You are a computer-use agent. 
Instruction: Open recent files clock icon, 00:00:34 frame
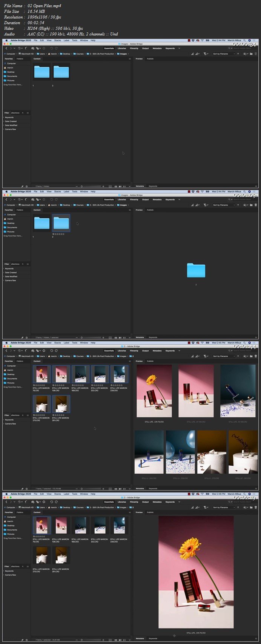coord(19,48)
